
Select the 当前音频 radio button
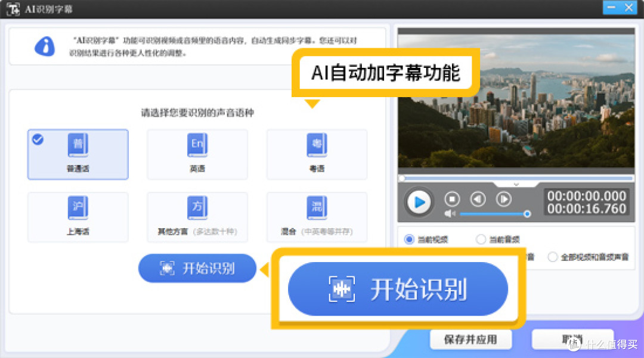tap(481, 239)
